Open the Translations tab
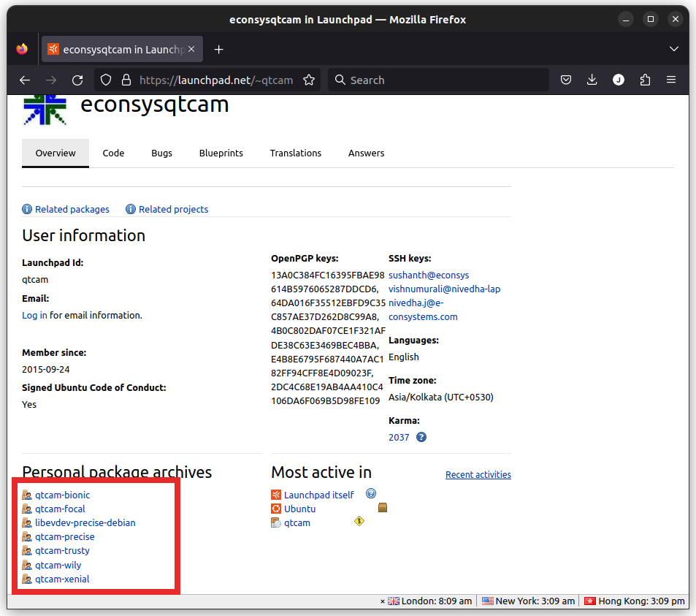 coord(296,153)
